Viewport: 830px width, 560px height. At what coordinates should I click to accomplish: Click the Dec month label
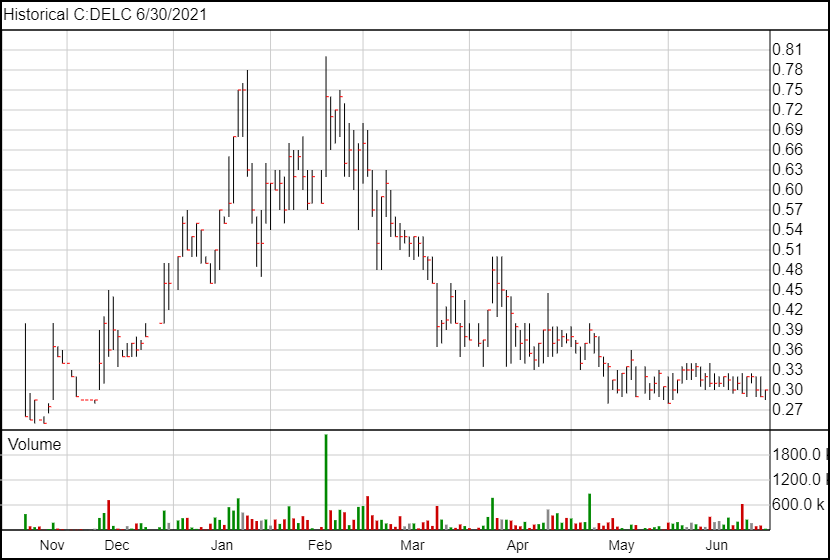coord(116,545)
